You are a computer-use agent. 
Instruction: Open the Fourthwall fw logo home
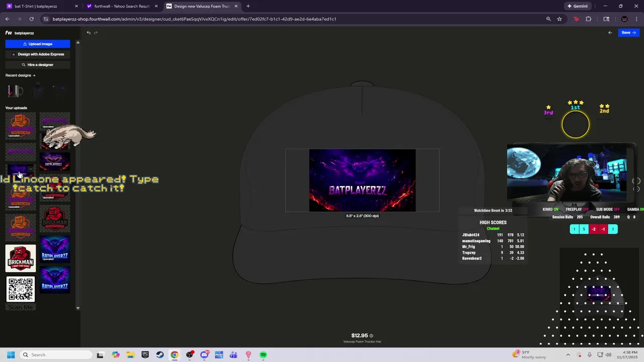[9, 33]
